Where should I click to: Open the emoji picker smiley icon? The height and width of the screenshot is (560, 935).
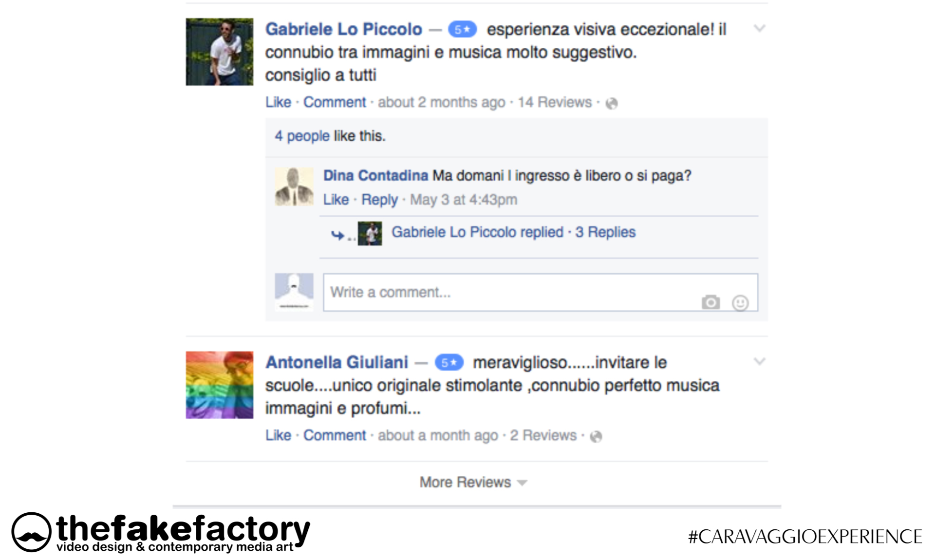[740, 303]
